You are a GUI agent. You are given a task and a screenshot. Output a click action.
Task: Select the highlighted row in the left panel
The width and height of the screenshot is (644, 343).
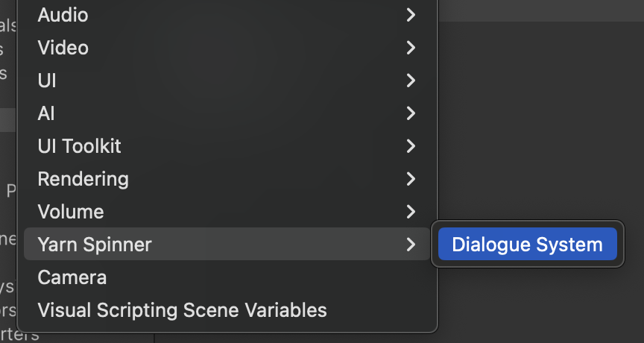(7, 119)
